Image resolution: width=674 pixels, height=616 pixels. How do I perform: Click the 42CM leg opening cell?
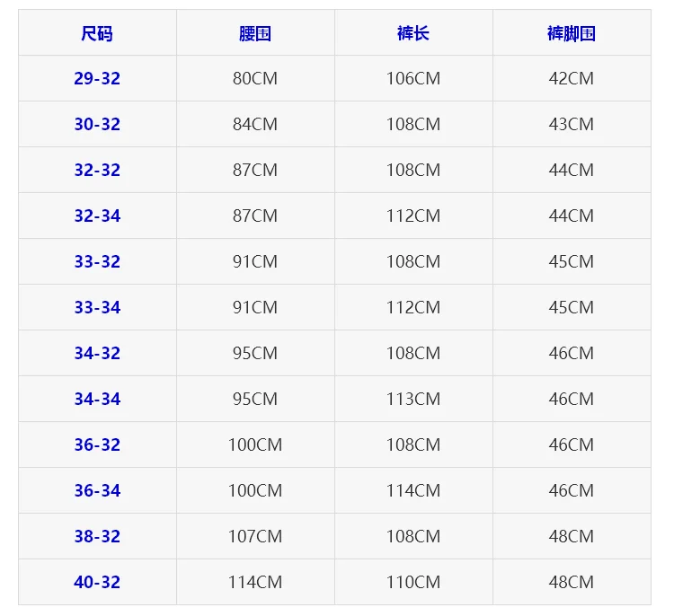[572, 78]
